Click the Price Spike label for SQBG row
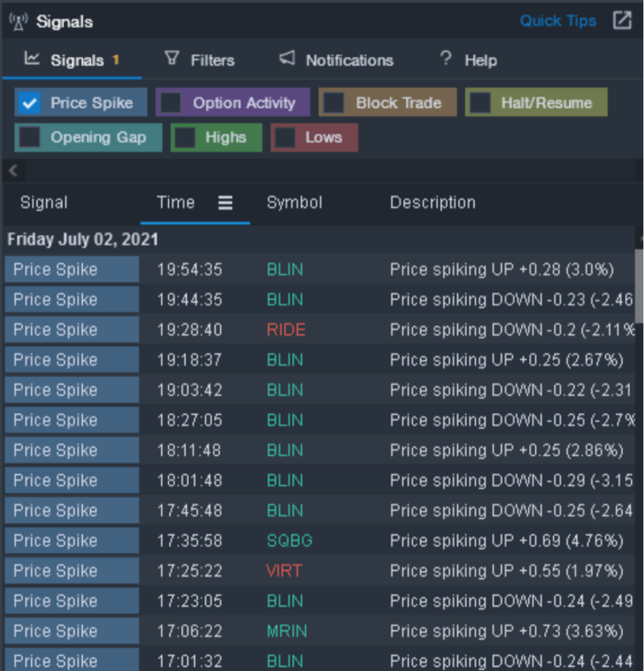Image resolution: width=644 pixels, height=671 pixels. point(72,541)
